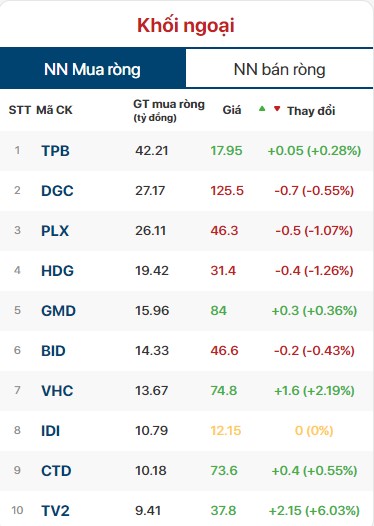The width and height of the screenshot is (374, 526).
Task: Click the Thay đổi column header
Action: coord(311,111)
